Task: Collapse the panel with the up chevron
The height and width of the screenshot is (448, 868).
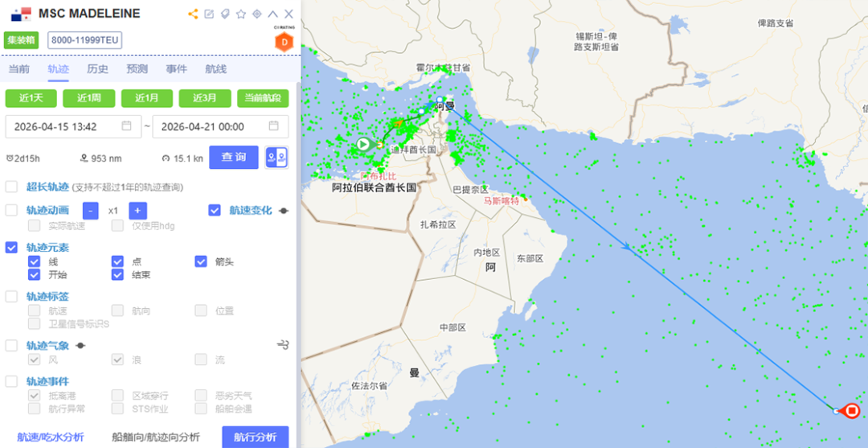Action: tap(273, 14)
